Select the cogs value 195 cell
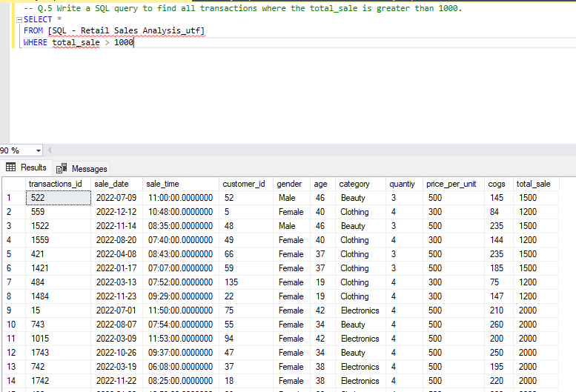 click(499, 367)
